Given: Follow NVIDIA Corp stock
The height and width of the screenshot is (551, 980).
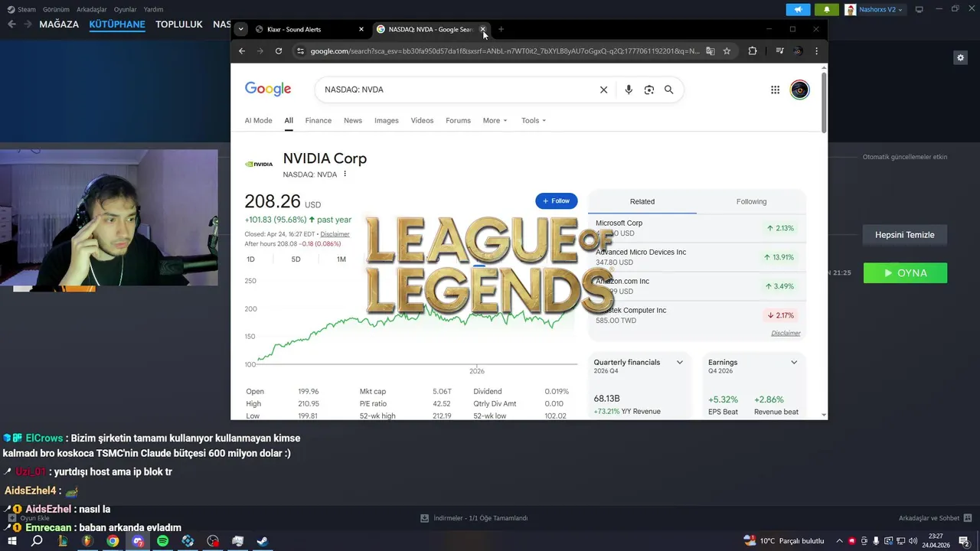Looking at the screenshot, I should tap(556, 201).
